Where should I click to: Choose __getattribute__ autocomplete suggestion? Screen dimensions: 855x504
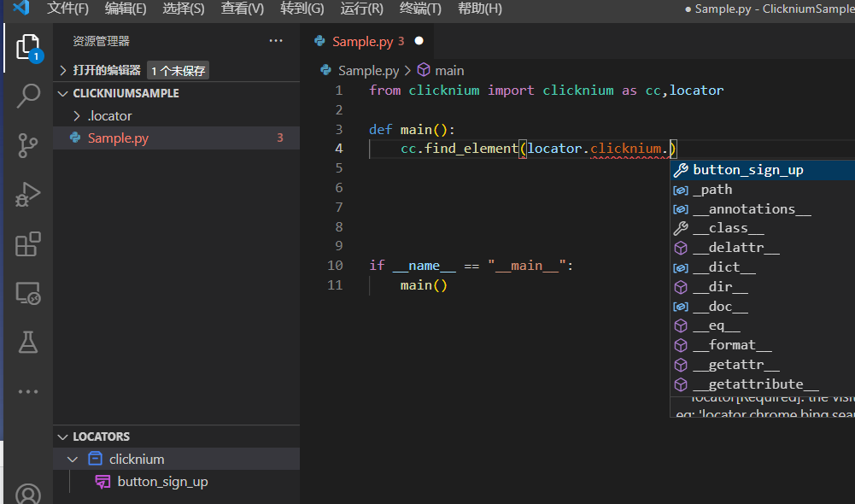(x=762, y=384)
